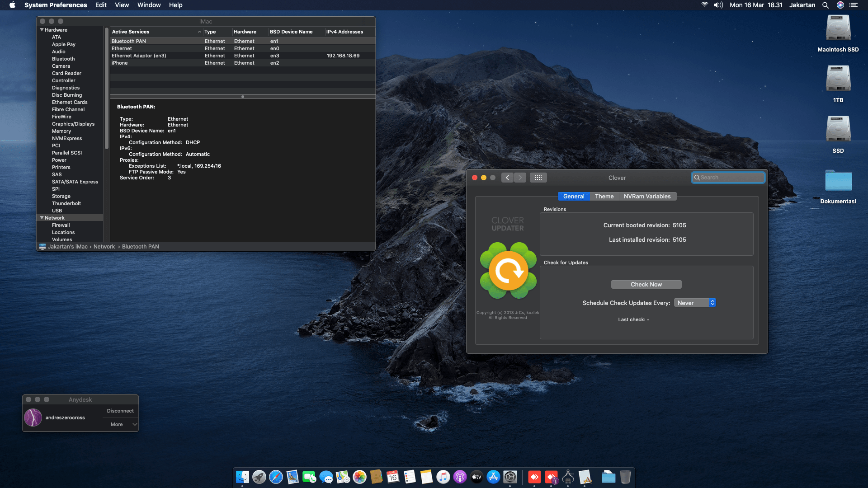Click the Jakartan user name in menu bar
Screen dimensions: 868x488
802,5
